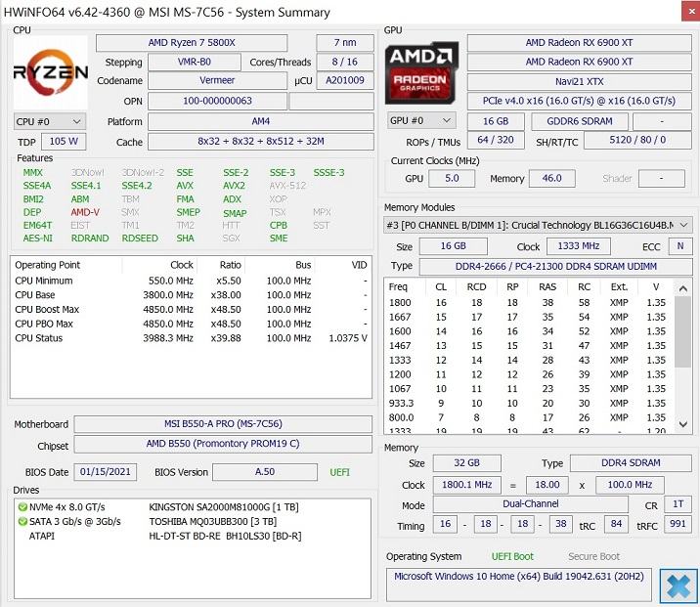Screen dimensions: 700x607
Task: Open the GPU #0 selector dropdown
Action: [x=421, y=120]
